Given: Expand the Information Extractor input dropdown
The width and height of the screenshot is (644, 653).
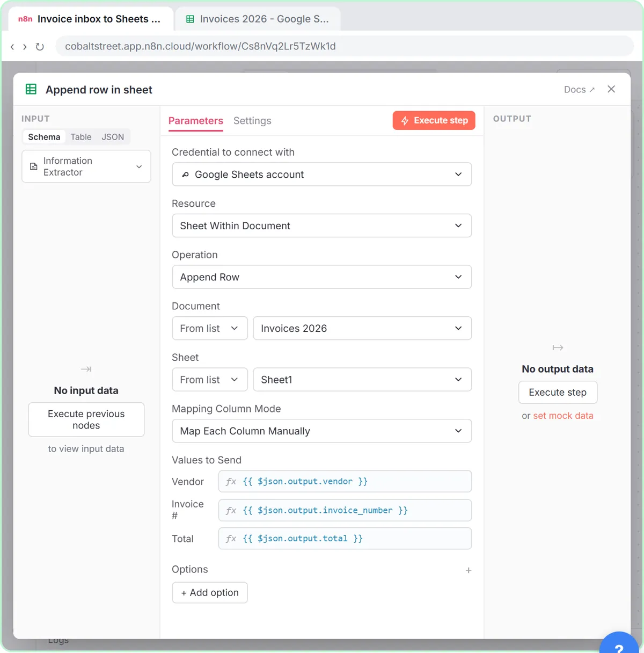Looking at the screenshot, I should [x=86, y=166].
